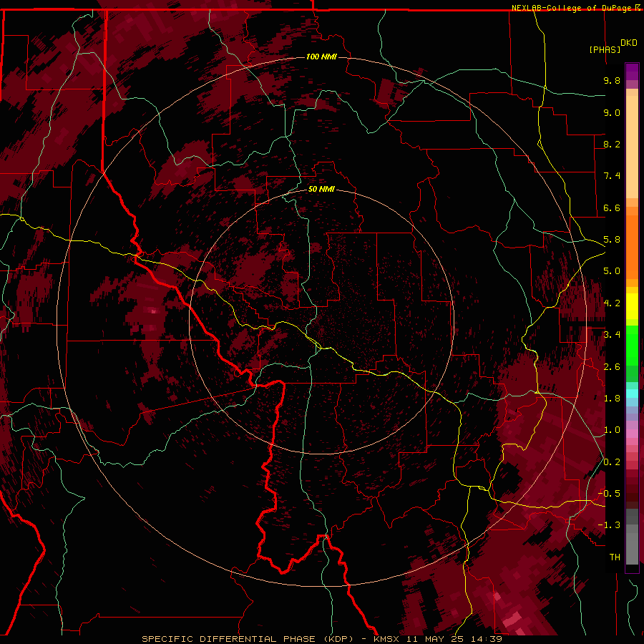Pick the 5.8 scale value
This screenshot has height=644, width=644.
coord(612,240)
